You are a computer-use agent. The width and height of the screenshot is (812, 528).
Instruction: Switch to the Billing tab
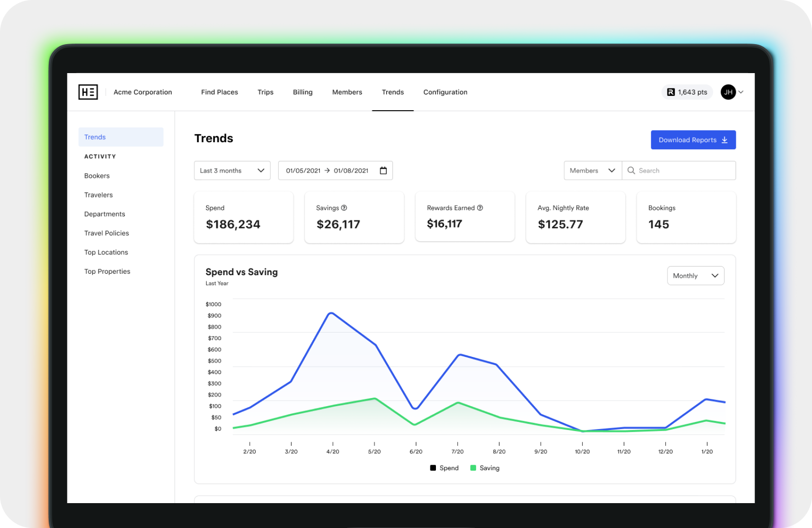[x=302, y=92]
